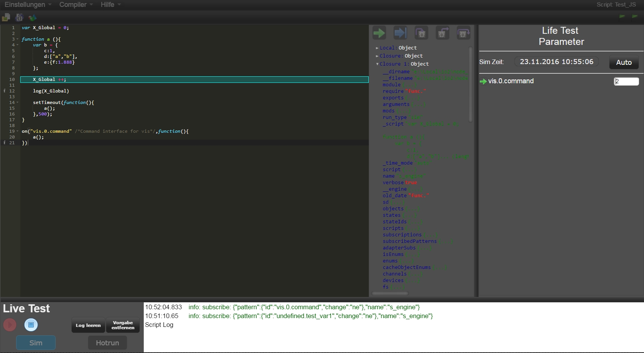Toggle the Auto sim time button
Screen dimensions: 644x353
pyautogui.click(x=624, y=62)
